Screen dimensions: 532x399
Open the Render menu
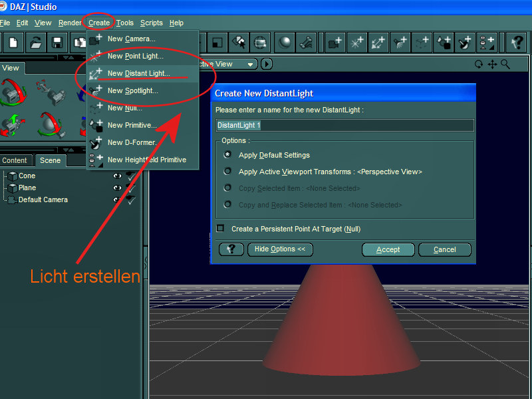click(70, 23)
